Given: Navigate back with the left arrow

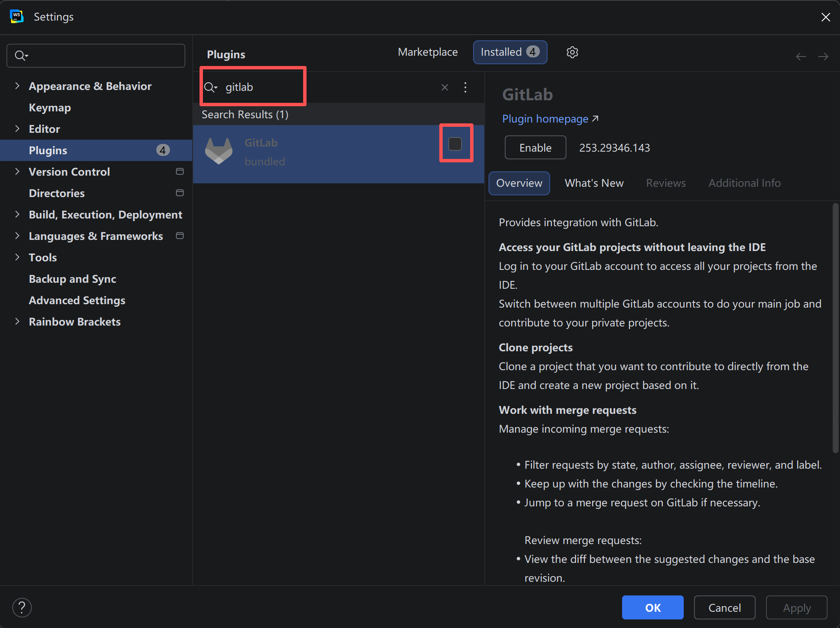Looking at the screenshot, I should tap(801, 57).
